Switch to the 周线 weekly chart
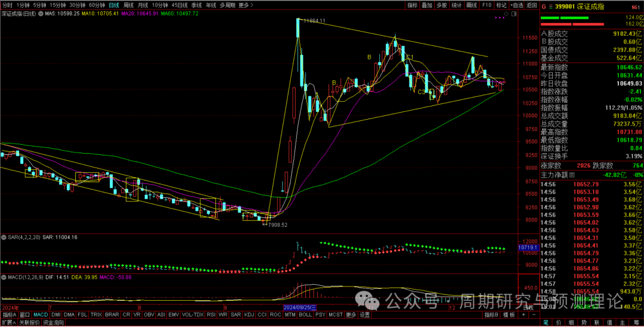 click(x=128, y=5)
